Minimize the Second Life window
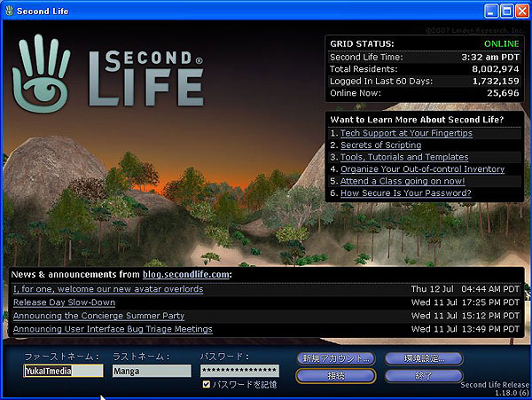 tap(490, 11)
